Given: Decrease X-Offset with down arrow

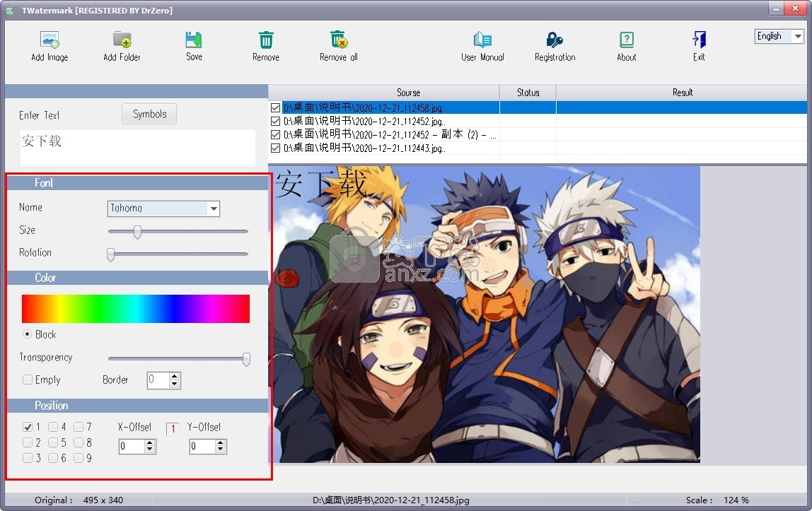Looking at the screenshot, I should (x=150, y=450).
